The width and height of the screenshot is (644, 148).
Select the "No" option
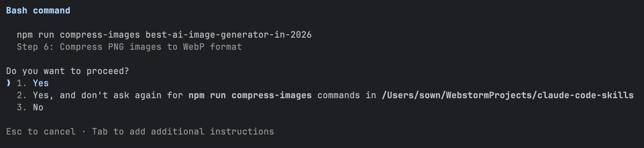click(x=38, y=108)
